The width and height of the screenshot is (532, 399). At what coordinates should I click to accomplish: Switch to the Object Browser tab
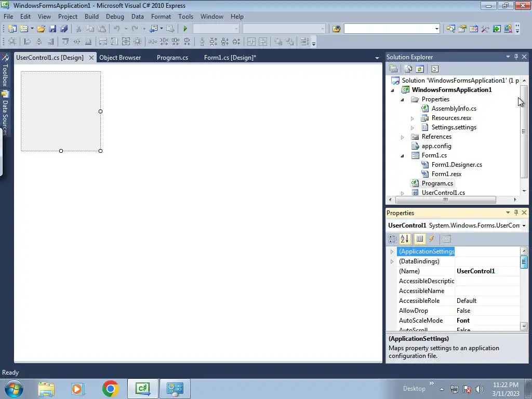[x=120, y=57]
